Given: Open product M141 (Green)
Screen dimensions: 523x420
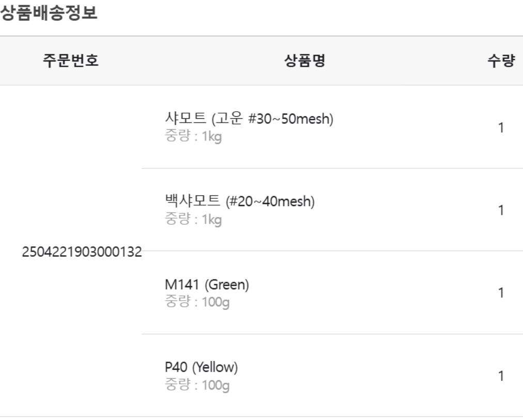Looking at the screenshot, I should (207, 284).
